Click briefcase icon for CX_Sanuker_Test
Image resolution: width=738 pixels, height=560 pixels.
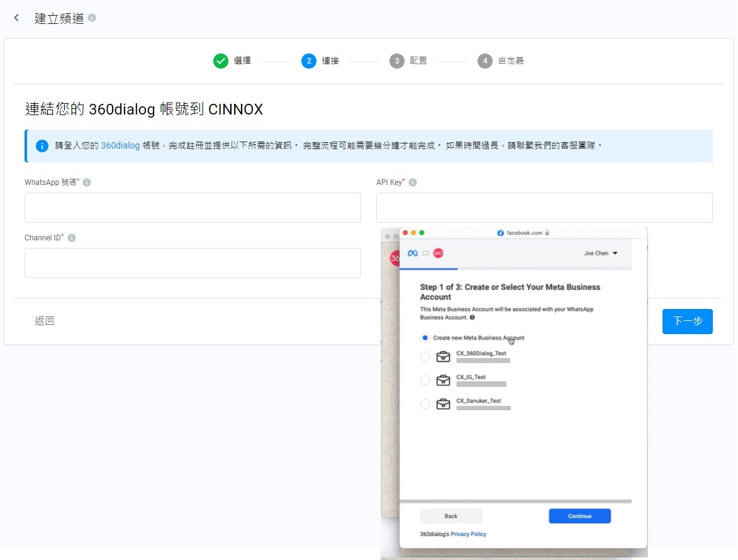coord(444,404)
